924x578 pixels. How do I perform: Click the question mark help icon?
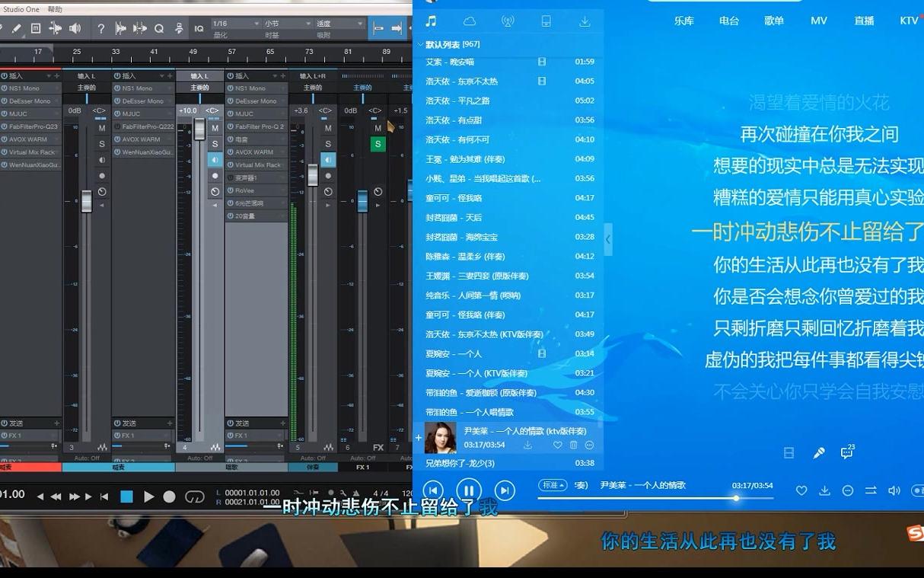click(x=100, y=28)
